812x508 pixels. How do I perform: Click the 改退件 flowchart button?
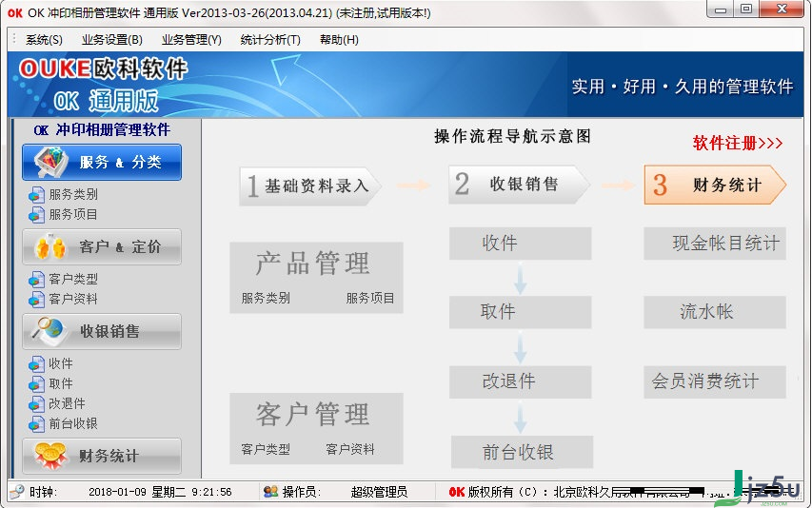point(520,381)
